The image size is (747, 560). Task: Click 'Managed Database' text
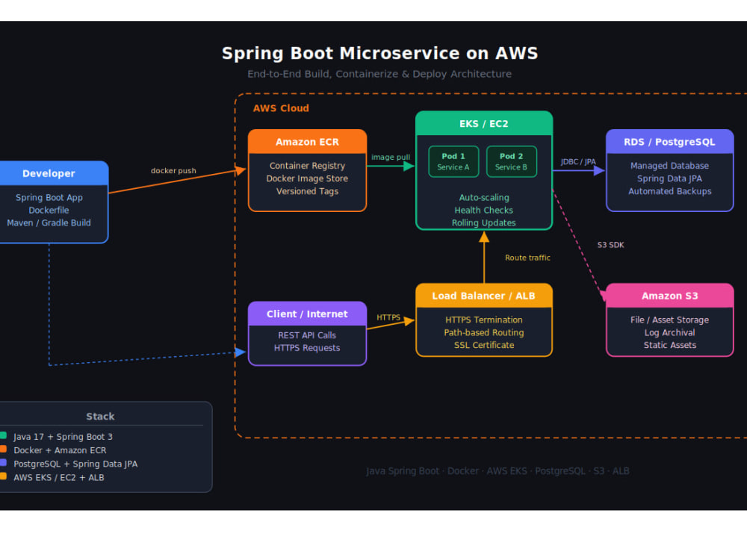(x=670, y=166)
